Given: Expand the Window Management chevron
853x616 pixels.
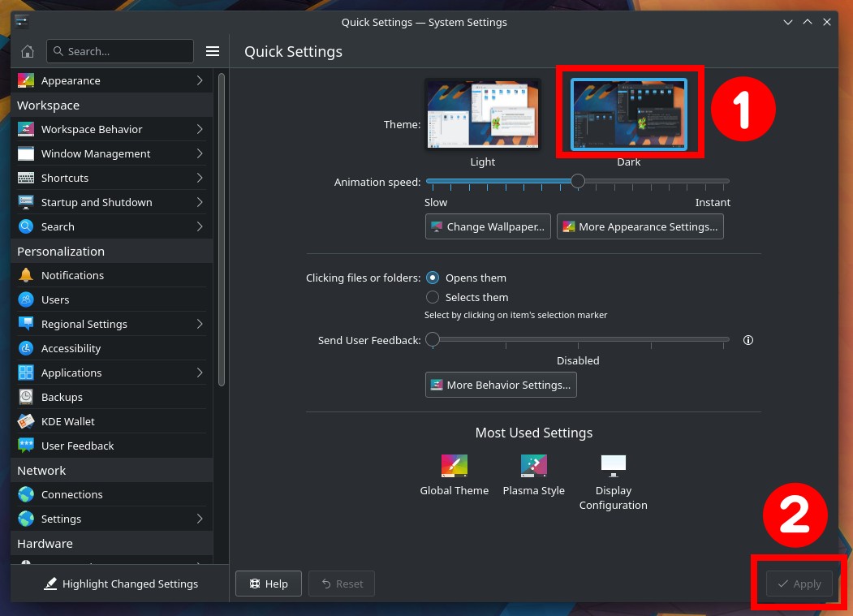Looking at the screenshot, I should [200, 153].
